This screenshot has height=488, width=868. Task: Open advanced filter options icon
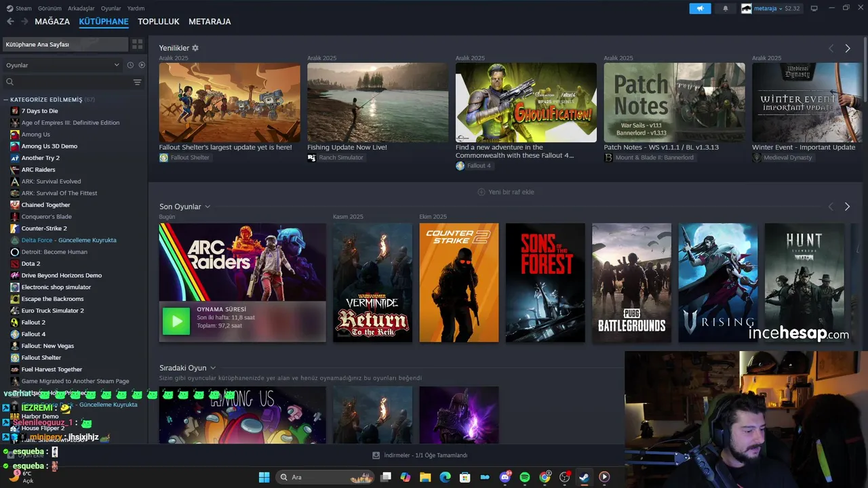137,82
